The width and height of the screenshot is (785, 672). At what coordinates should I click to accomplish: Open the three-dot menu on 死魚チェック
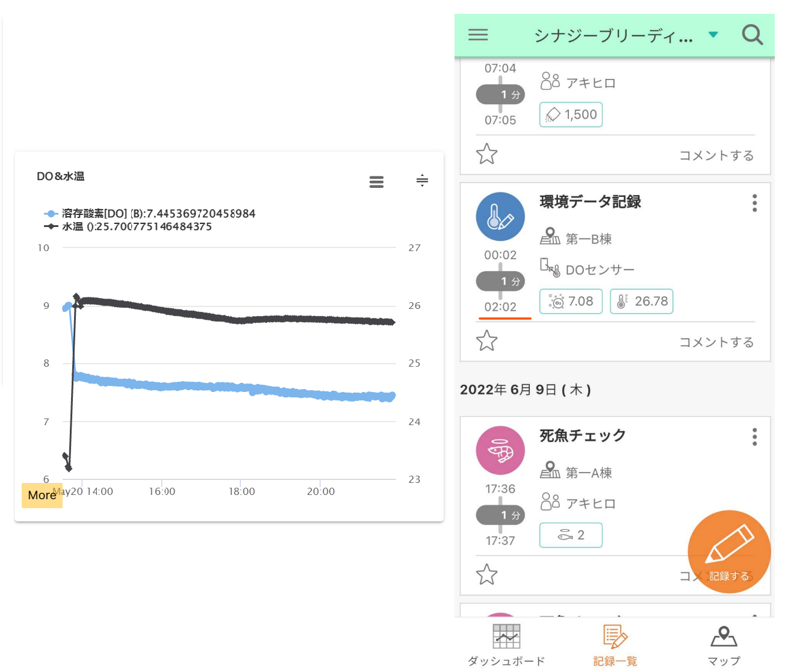(754, 437)
